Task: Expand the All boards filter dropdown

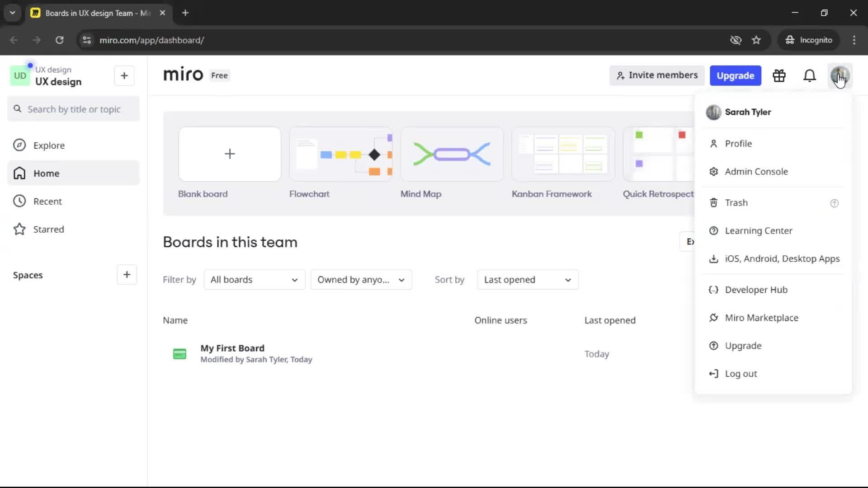Action: click(255, 280)
